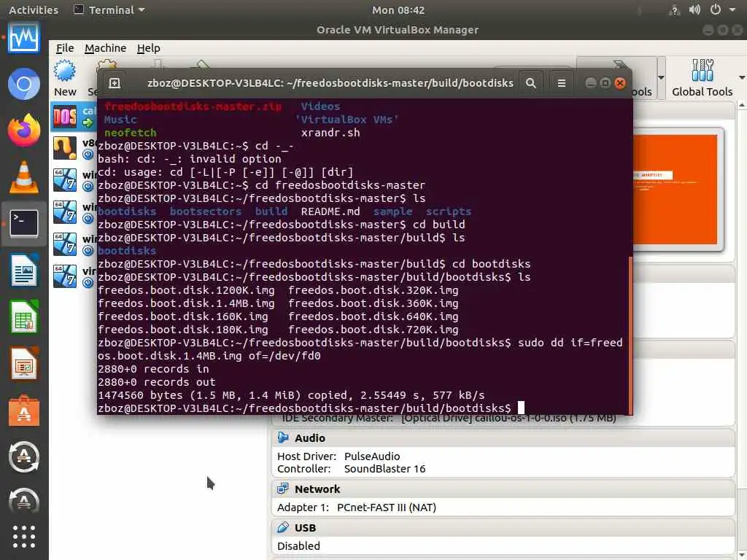Click the terminal search magnifier icon

click(531, 83)
